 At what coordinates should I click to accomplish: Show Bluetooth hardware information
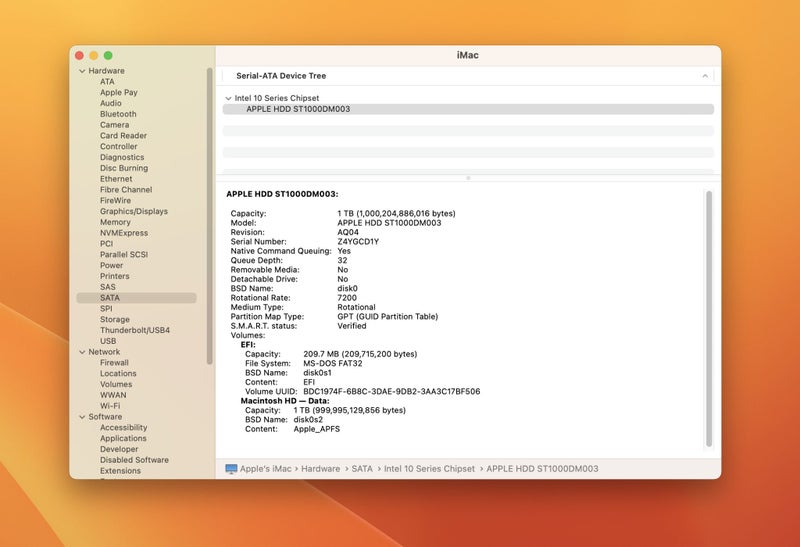[118, 114]
